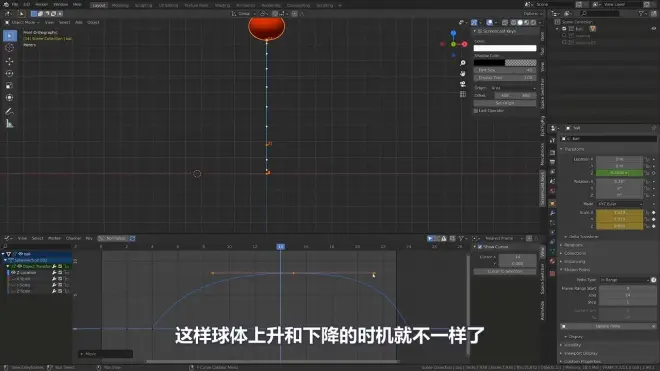The height and width of the screenshot is (371, 660).
Task: Select the Move tool in left toolbar
Action: (x=9, y=61)
